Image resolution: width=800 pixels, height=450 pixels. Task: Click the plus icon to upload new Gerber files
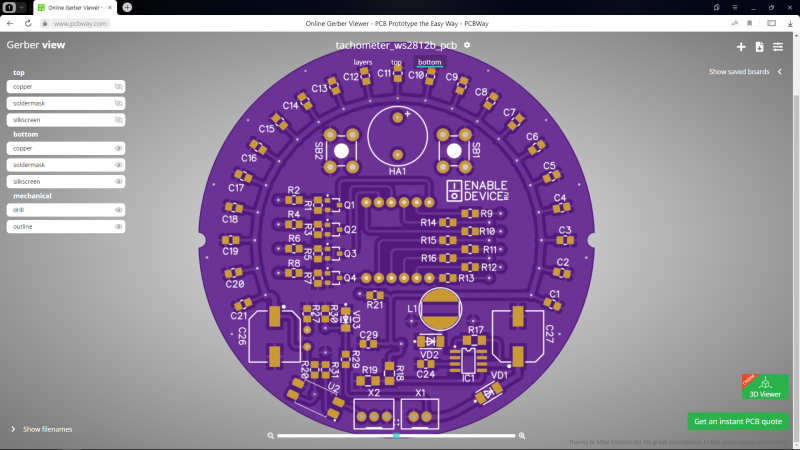coord(741,47)
